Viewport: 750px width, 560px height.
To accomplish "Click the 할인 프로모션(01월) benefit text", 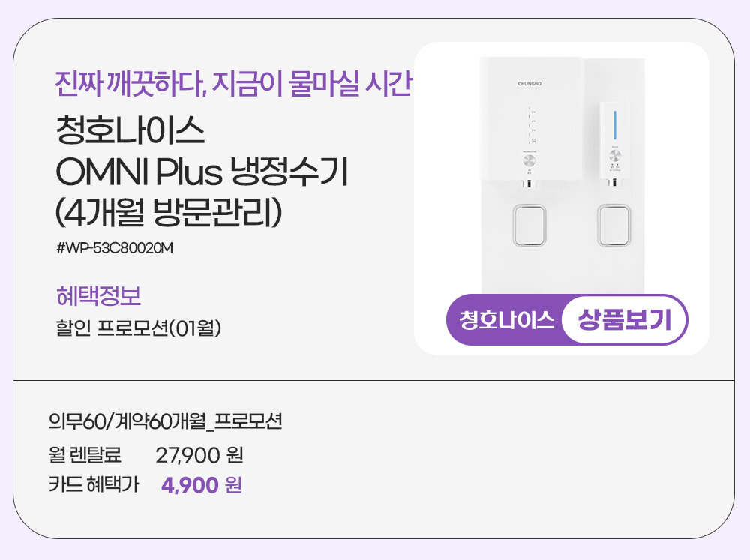I will tap(139, 328).
